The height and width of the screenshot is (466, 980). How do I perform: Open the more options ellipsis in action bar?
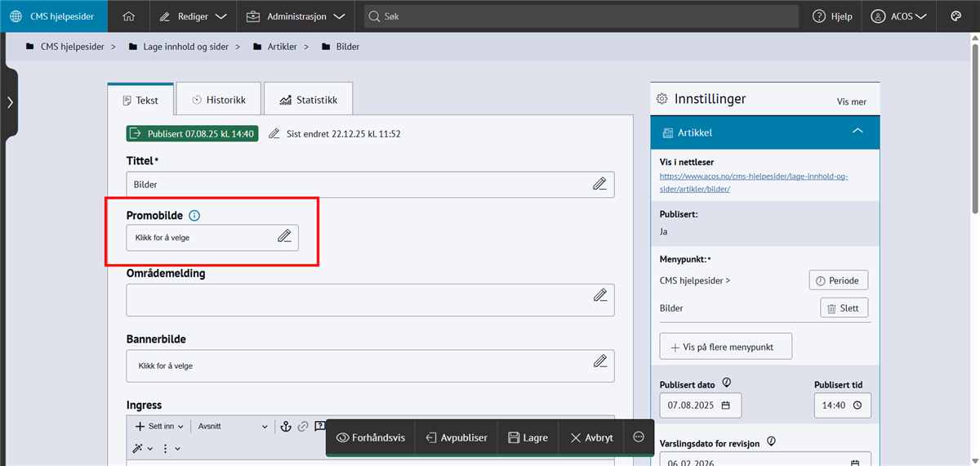pos(639,437)
